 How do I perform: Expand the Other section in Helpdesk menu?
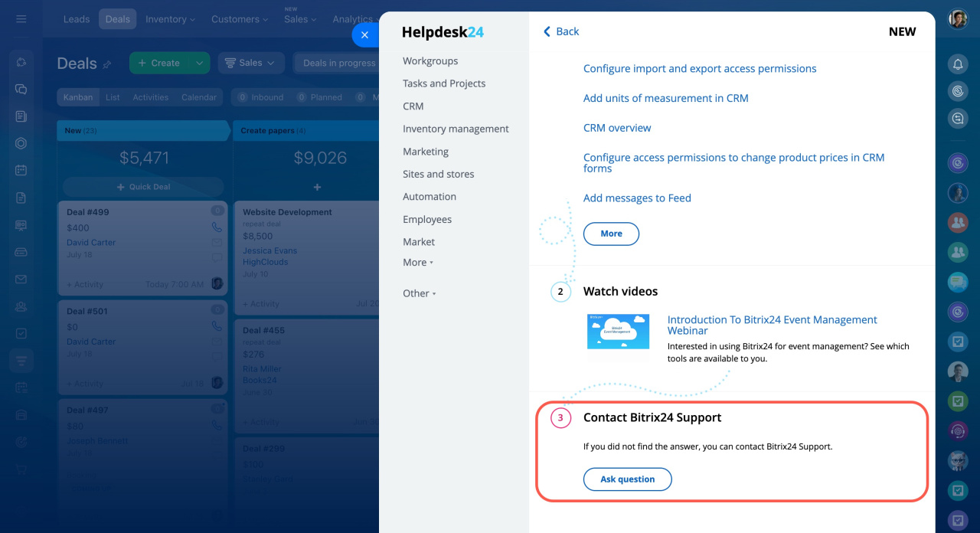coord(420,293)
